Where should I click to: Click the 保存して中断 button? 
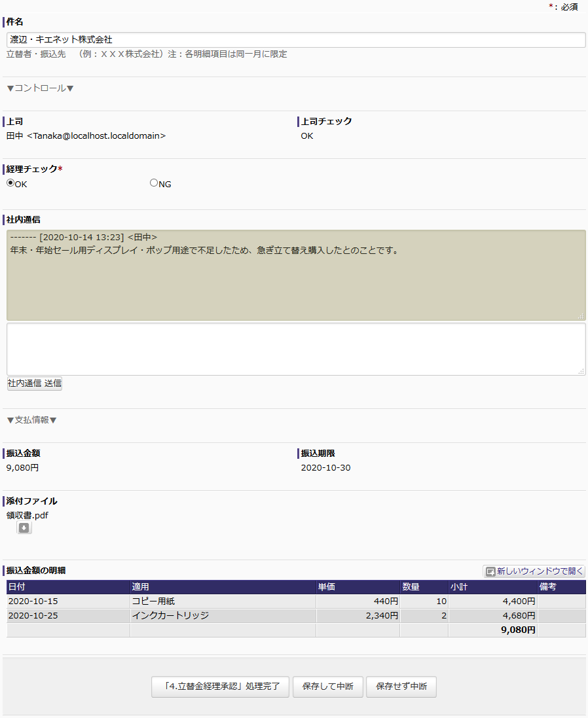[x=327, y=687]
